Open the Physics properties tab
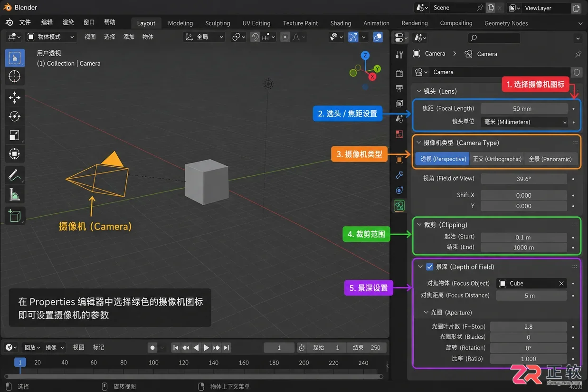588x392 pixels. coord(399,191)
